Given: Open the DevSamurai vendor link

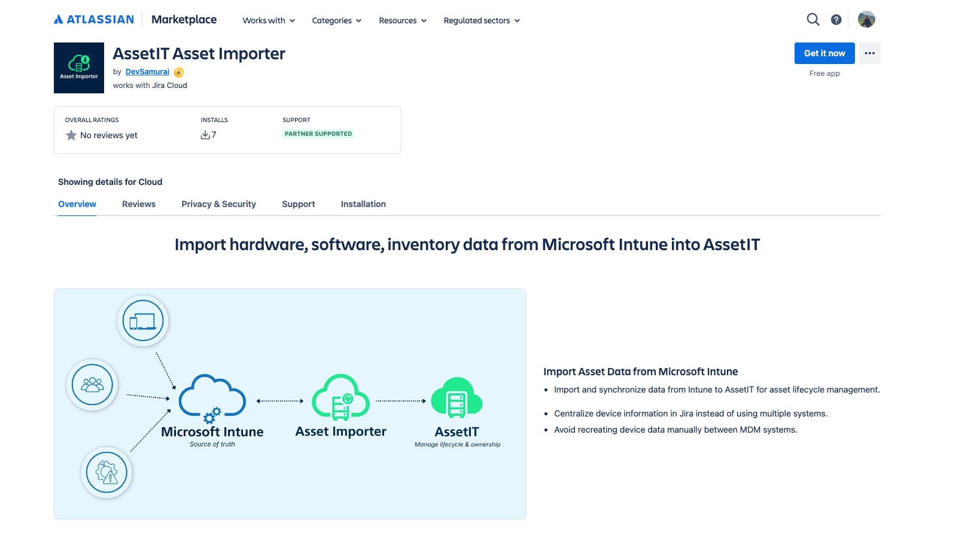Looking at the screenshot, I should click(x=147, y=72).
